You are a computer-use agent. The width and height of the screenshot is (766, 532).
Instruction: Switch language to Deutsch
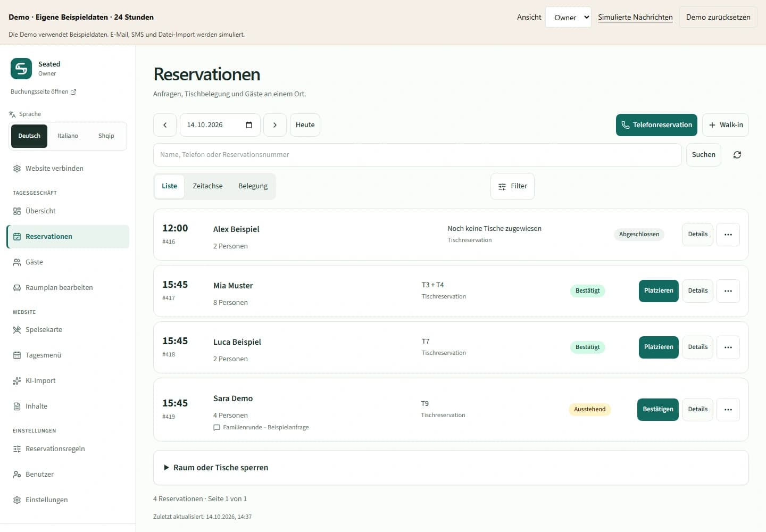click(x=29, y=136)
